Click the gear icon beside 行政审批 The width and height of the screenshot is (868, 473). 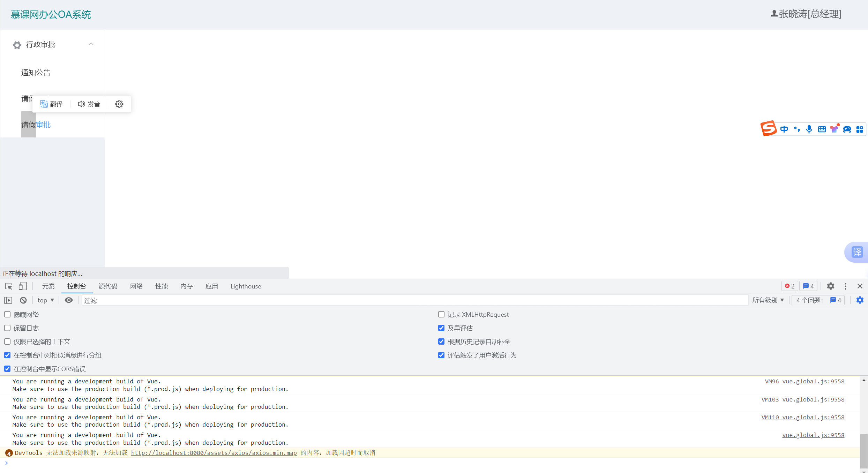point(17,45)
